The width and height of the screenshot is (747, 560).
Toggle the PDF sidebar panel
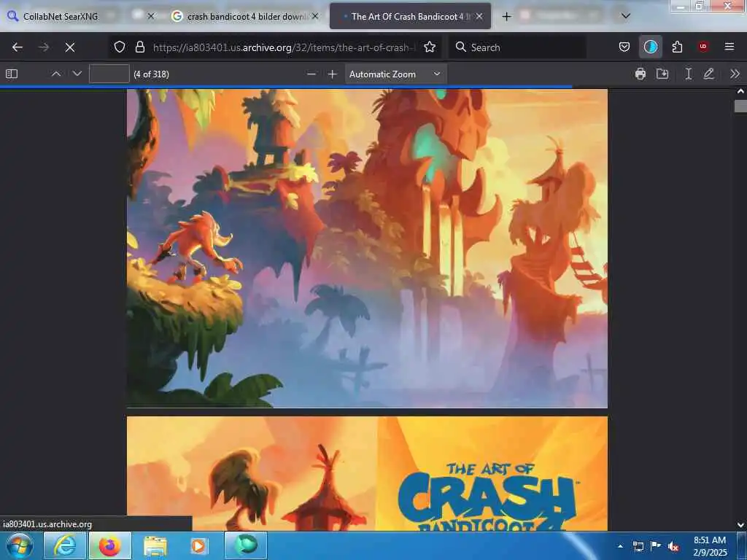(x=12, y=74)
